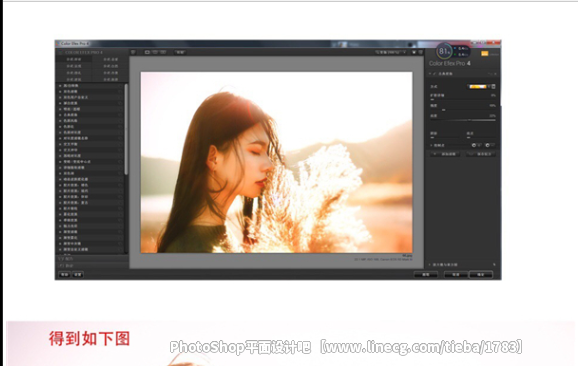Switch to split preview view icon

point(155,52)
